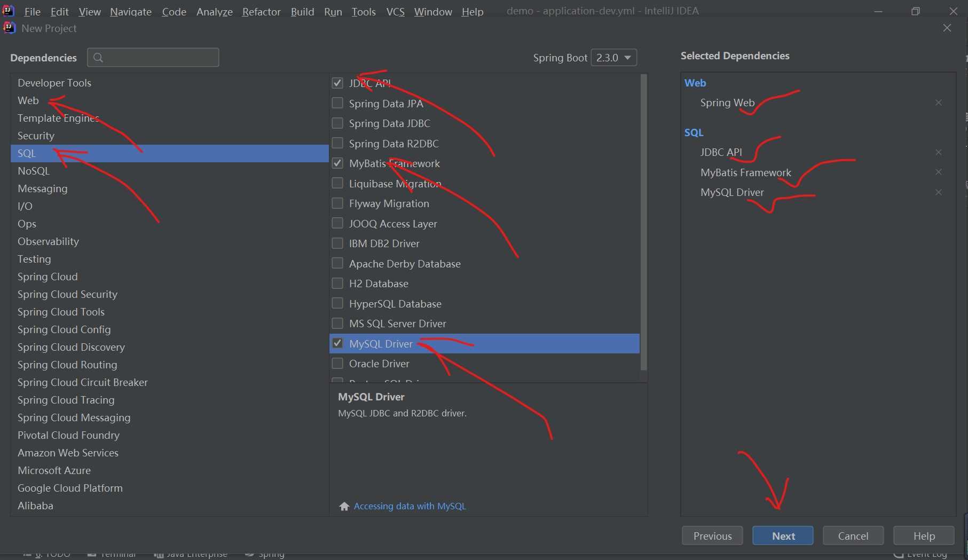
Task: Select the SQL category
Action: 170,153
